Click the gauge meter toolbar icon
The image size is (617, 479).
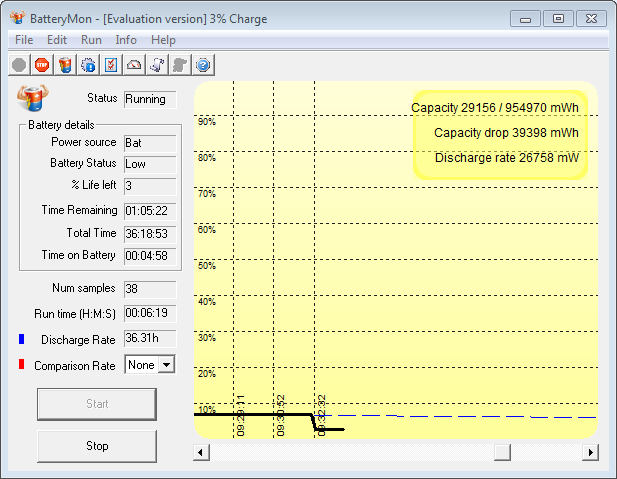(x=134, y=65)
